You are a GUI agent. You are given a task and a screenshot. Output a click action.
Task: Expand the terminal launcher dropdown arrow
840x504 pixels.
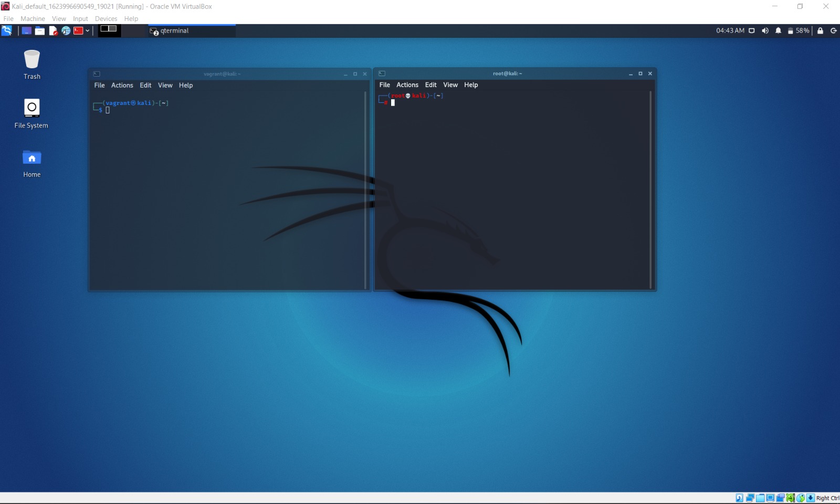[x=88, y=31]
